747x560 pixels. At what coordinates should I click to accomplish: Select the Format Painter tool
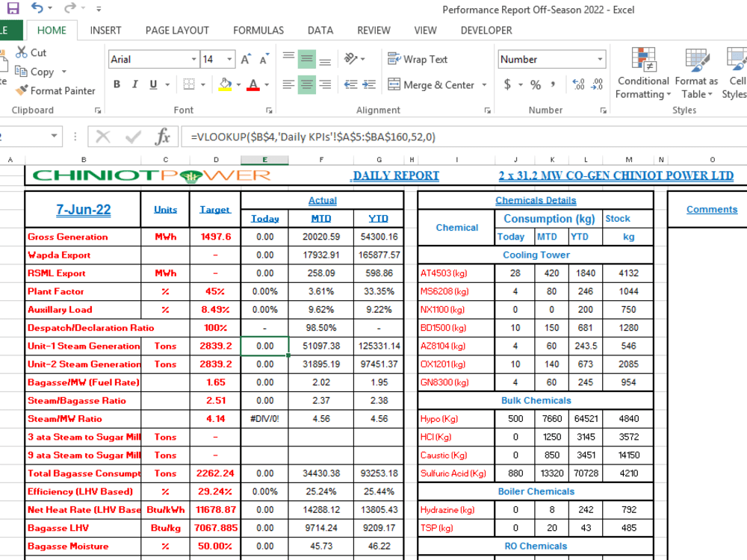(55, 91)
